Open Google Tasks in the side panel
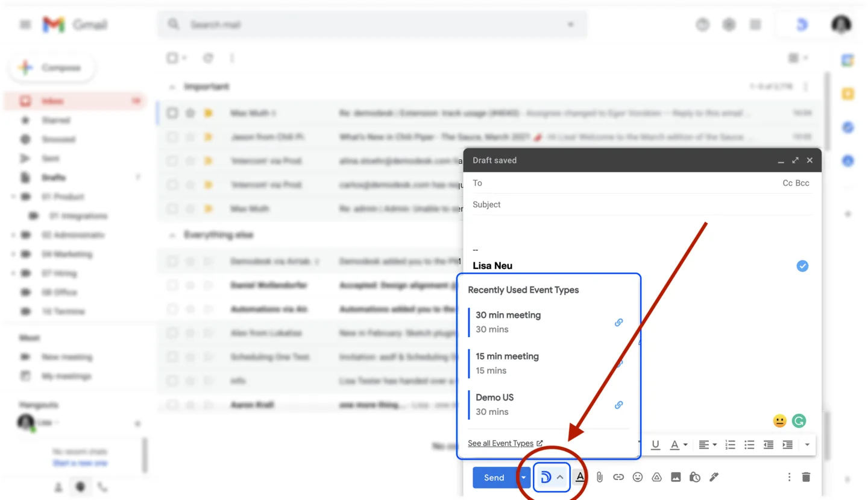 pyautogui.click(x=848, y=127)
